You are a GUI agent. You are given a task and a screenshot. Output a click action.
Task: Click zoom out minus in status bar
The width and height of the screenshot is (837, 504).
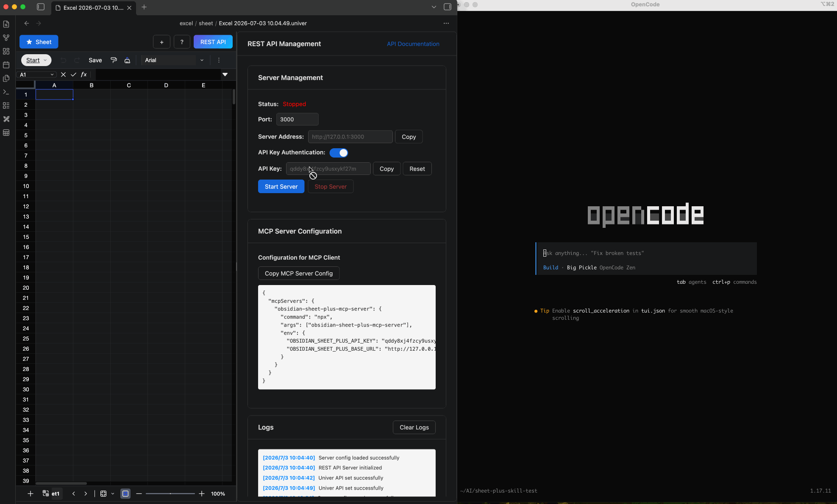click(139, 493)
